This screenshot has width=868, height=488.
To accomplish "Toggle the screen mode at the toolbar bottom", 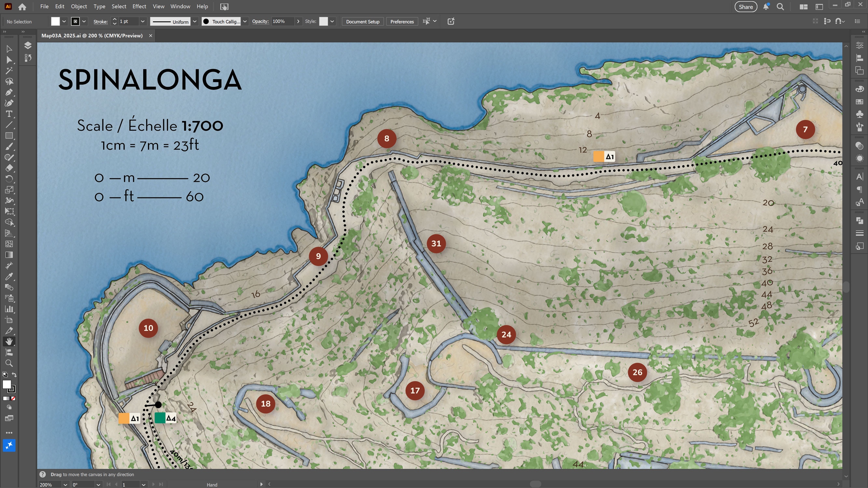I will [9, 419].
